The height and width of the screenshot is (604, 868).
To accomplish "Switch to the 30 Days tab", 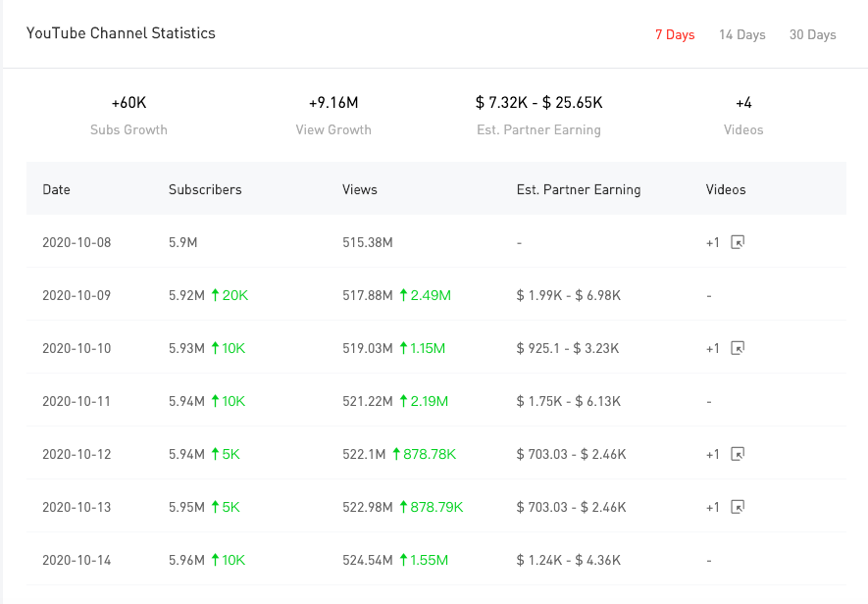I will click(x=812, y=34).
